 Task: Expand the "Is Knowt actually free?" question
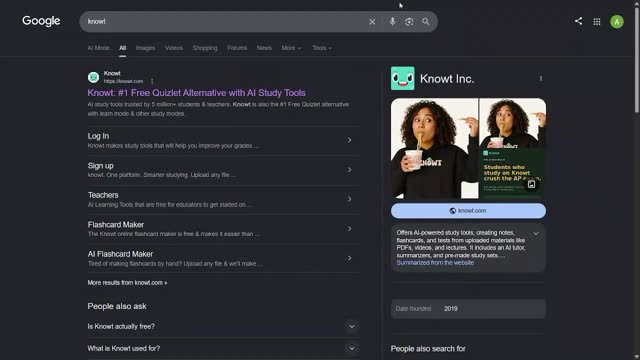pos(223,327)
